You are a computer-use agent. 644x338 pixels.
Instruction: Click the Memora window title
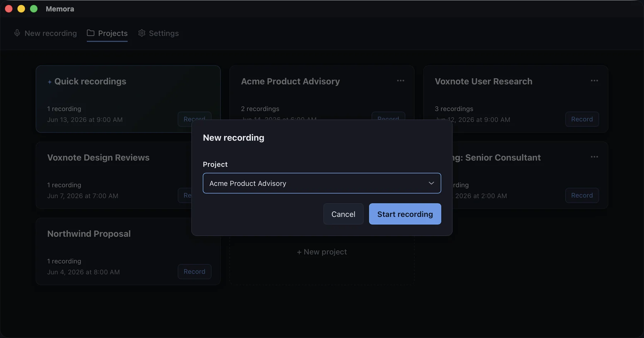60,9
